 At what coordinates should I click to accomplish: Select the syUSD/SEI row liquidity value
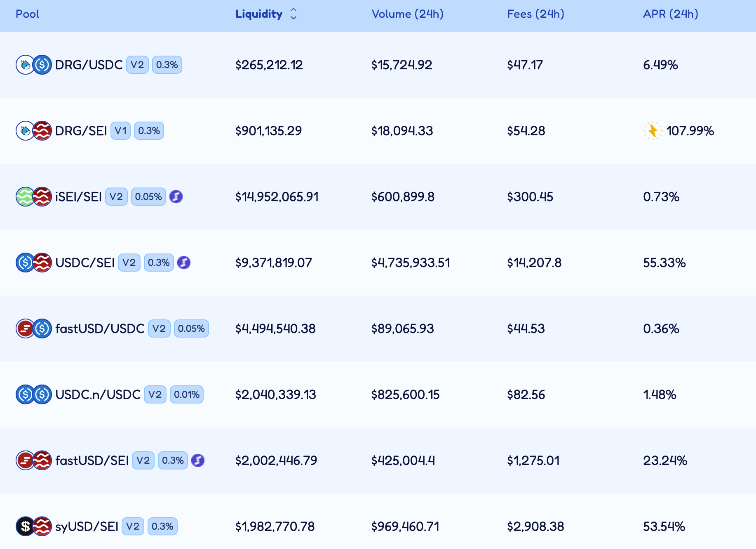tap(275, 526)
